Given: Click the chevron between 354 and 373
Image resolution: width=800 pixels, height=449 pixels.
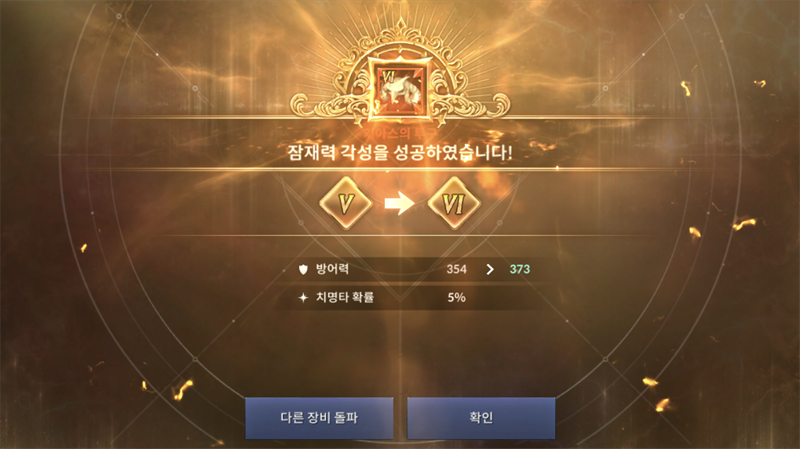Looking at the screenshot, I should (x=490, y=269).
